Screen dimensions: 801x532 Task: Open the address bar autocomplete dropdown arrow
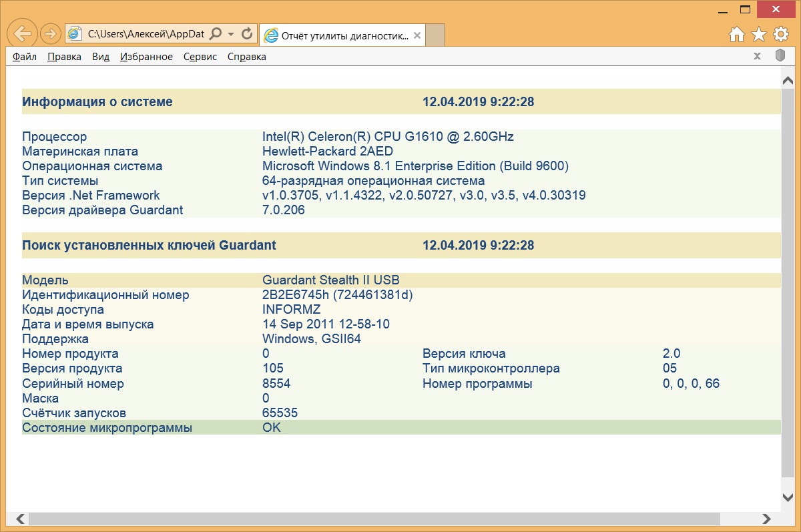coord(231,34)
